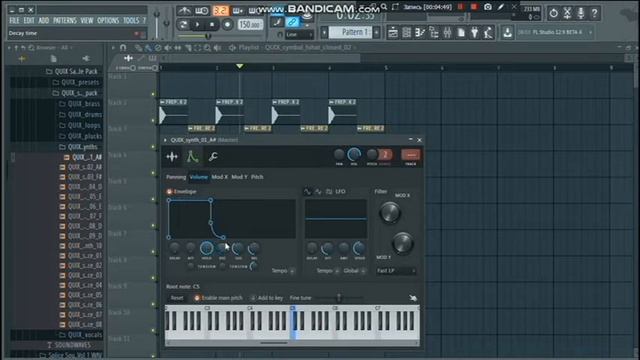Arm the record button in transport

tap(227, 24)
